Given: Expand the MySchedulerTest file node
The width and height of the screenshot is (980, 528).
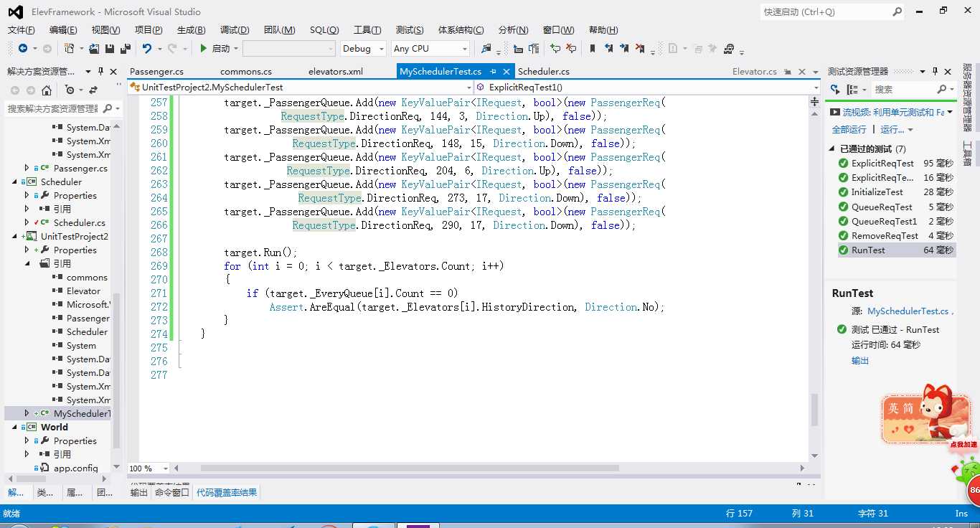Looking at the screenshot, I should point(27,413).
